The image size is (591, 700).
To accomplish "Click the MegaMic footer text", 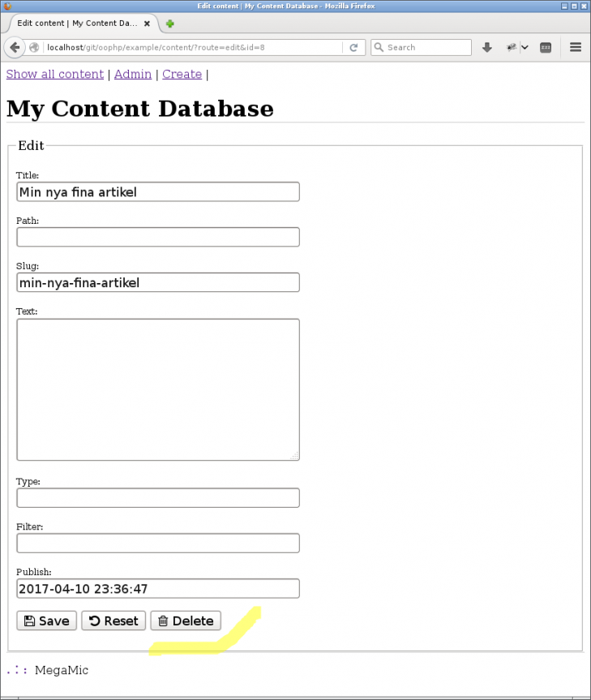I will 62,670.
